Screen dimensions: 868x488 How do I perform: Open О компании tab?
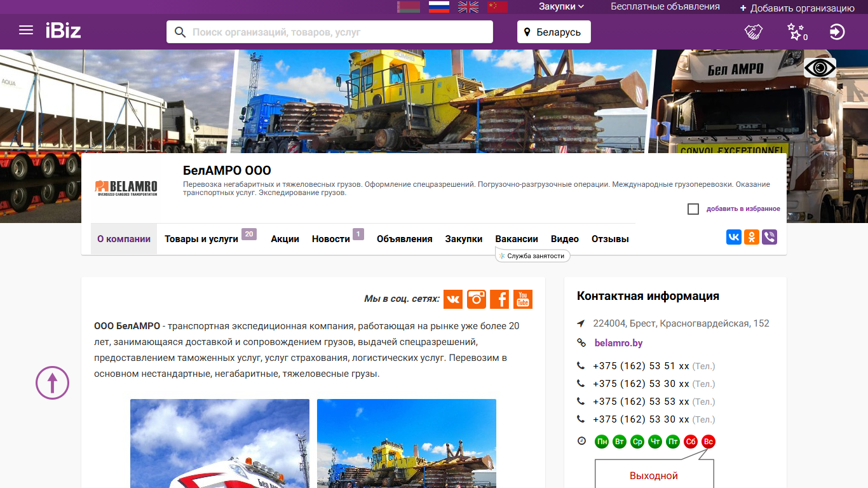pos(124,239)
